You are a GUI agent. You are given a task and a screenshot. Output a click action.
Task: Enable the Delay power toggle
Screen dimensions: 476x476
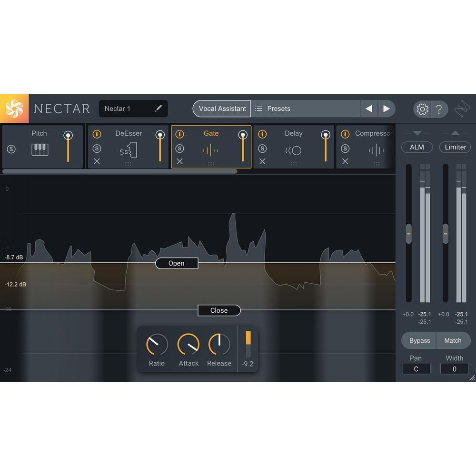point(262,134)
